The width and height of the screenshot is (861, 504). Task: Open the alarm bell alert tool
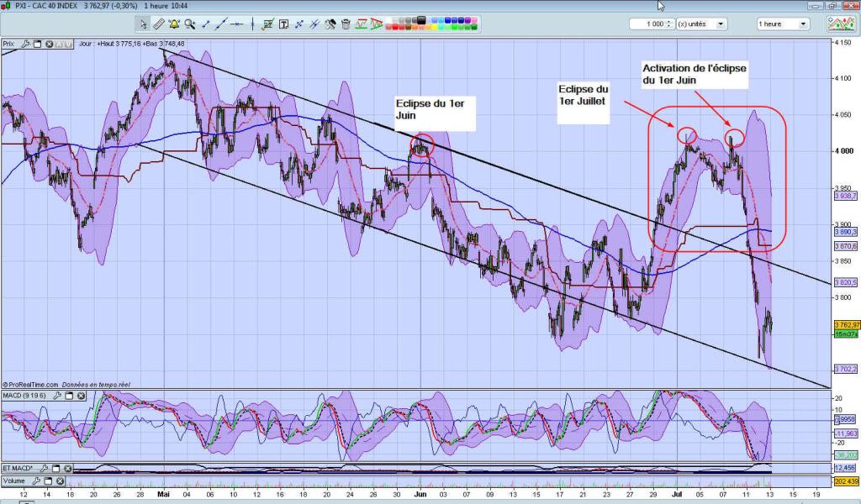click(x=174, y=24)
